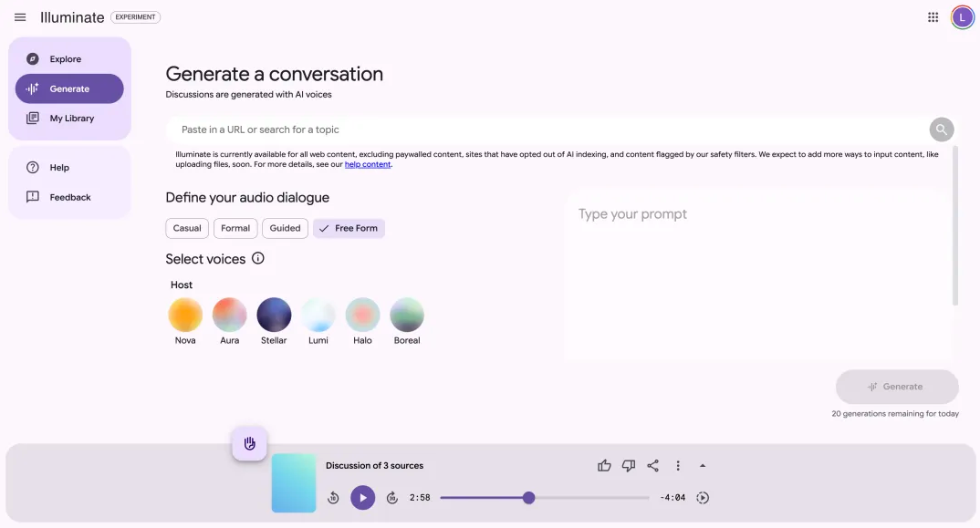Expand the audio player panel

pos(703,465)
